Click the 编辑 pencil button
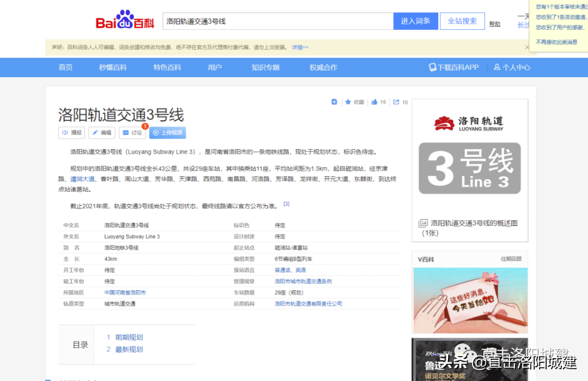 pos(102,133)
